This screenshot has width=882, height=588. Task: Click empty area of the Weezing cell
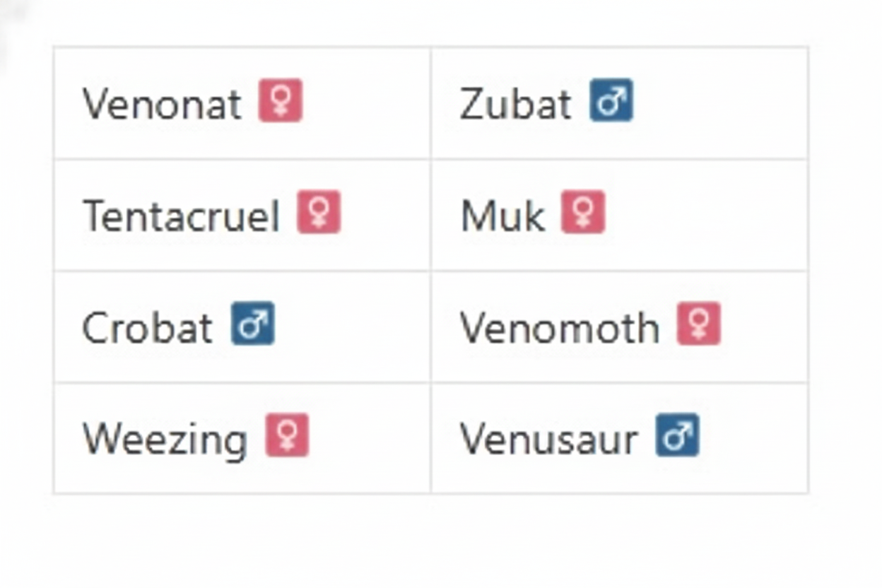pos(367,438)
